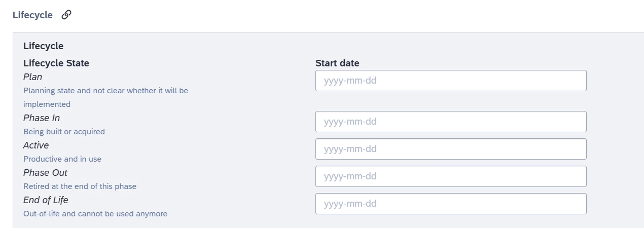
Task: Click the Phase In state label
Action: tap(42, 118)
